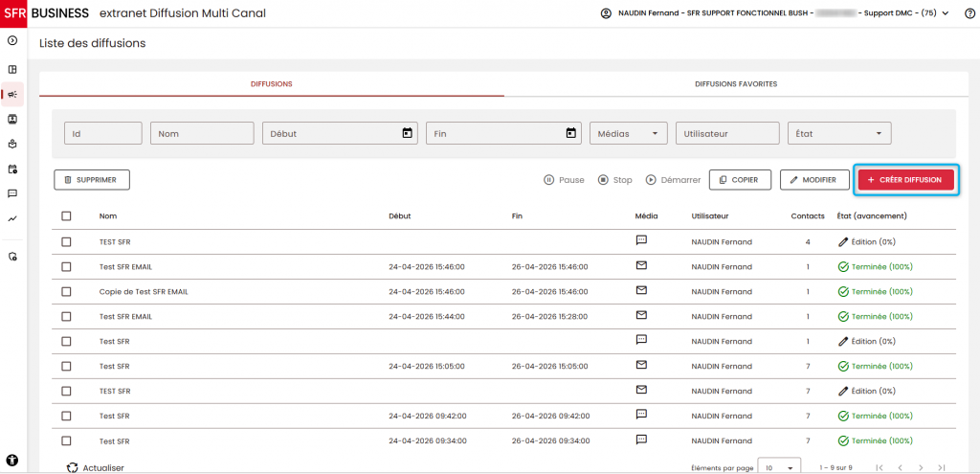Open the message bubble icon in sidebar
Image resolution: width=980 pixels, height=474 pixels.
pyautogui.click(x=12, y=193)
